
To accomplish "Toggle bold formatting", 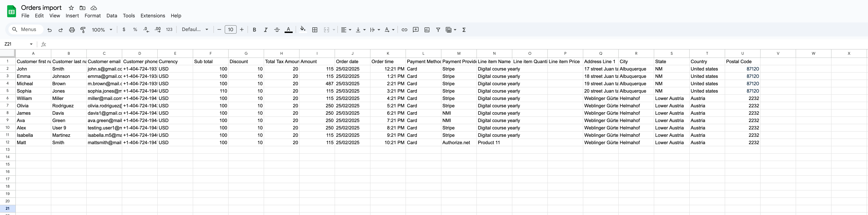I will pyautogui.click(x=254, y=30).
